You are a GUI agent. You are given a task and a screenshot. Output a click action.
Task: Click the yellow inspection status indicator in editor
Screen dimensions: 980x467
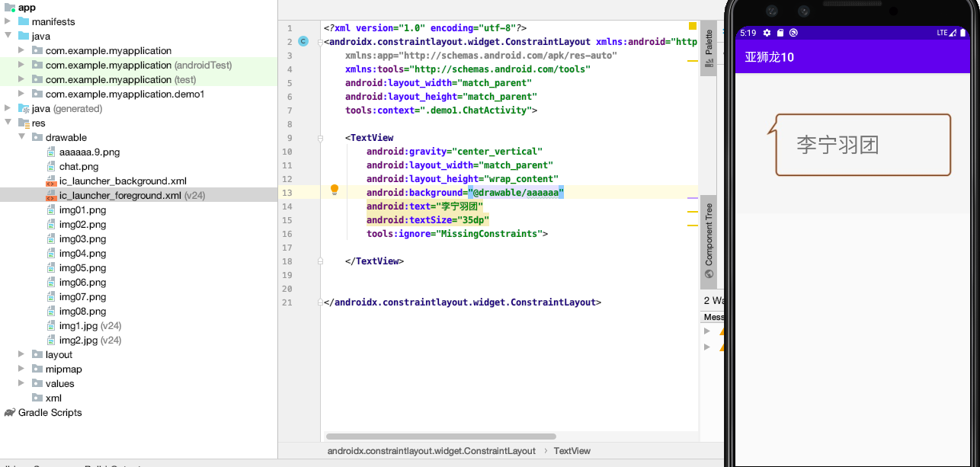(693, 27)
